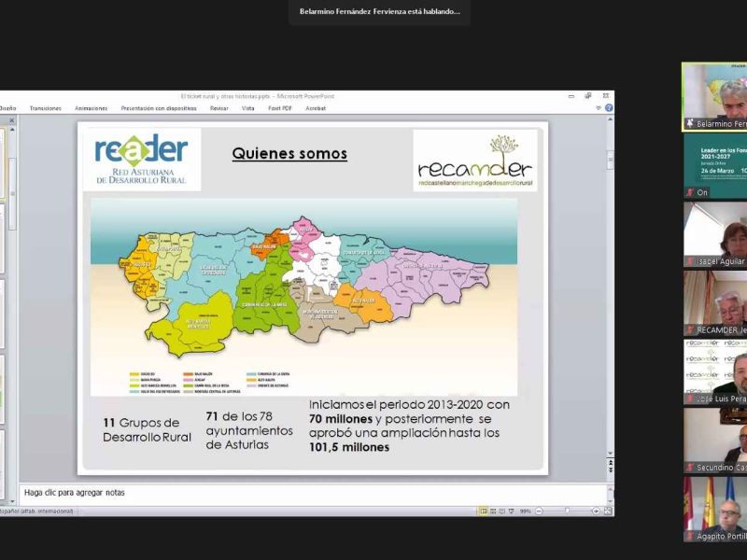Viewport: 747px width, 560px height.
Task: Click the zoom out minus button
Action: point(539,511)
